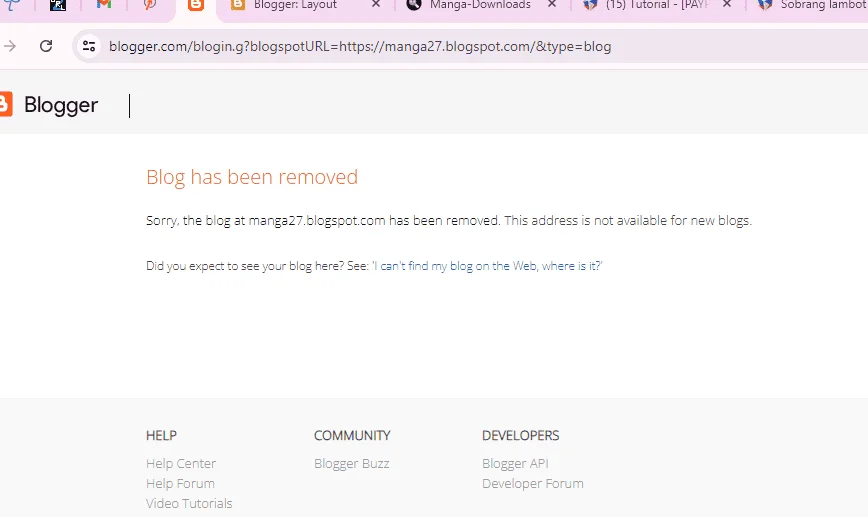Switch to the Blogger: Layout tab

point(295,5)
